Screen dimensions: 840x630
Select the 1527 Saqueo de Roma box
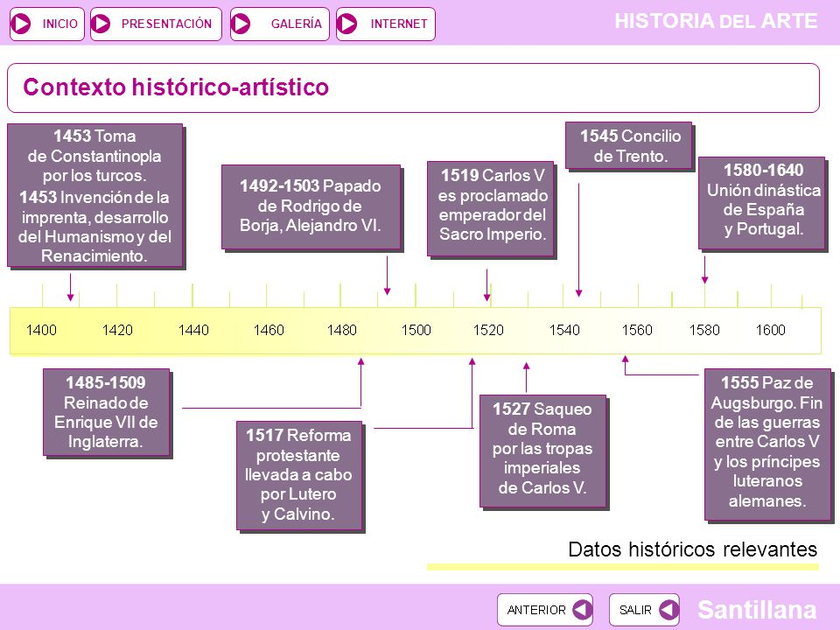pyautogui.click(x=542, y=451)
